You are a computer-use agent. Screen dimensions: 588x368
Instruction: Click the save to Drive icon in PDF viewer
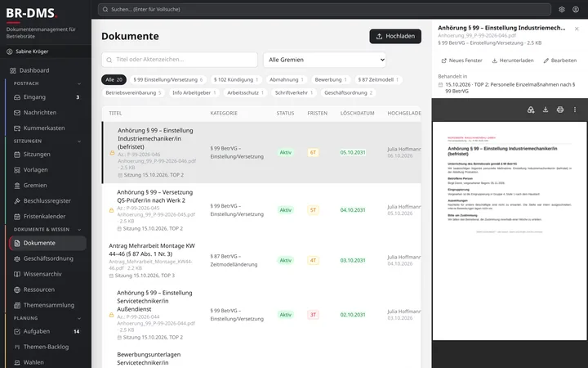click(531, 110)
